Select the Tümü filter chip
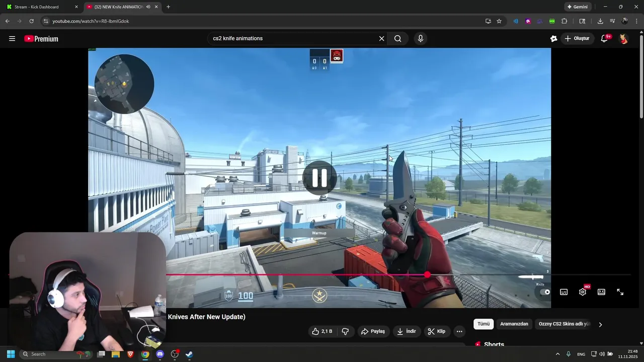 tap(484, 324)
